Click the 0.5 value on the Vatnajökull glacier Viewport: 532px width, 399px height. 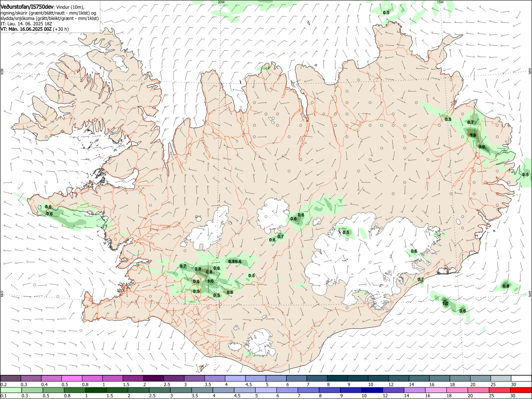coord(346,232)
